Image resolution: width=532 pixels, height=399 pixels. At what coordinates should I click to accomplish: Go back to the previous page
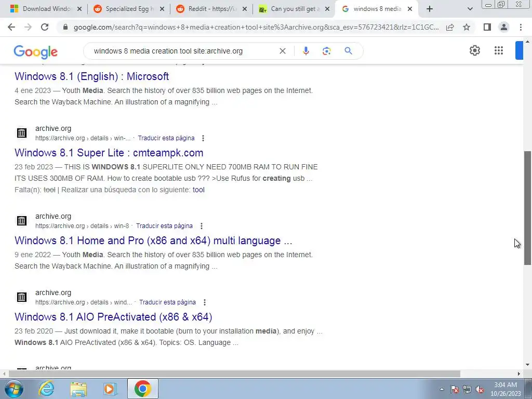[11, 27]
